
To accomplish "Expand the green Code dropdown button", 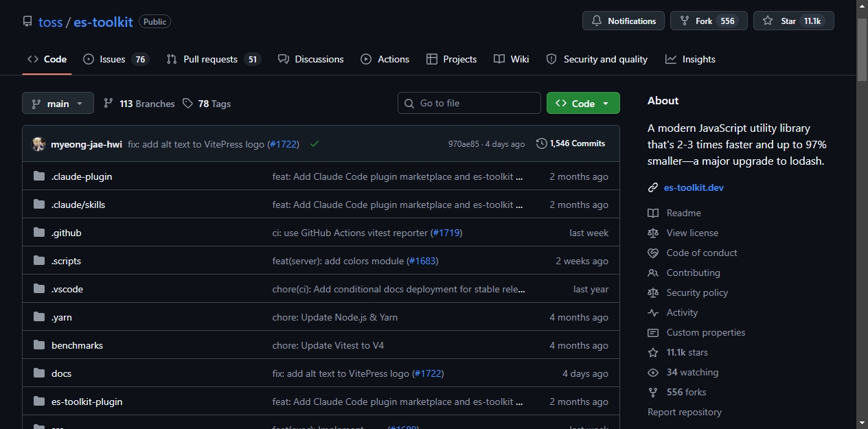I will (583, 103).
